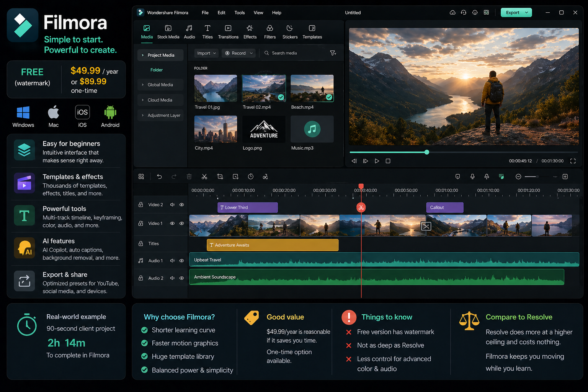Toggle the lock on Audio 2 track

pos(141,278)
